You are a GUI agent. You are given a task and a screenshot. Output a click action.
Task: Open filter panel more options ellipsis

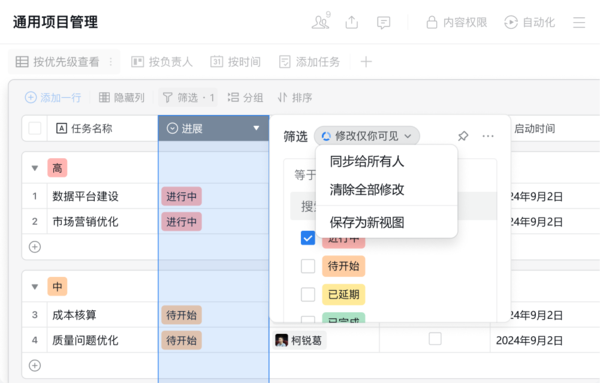488,136
